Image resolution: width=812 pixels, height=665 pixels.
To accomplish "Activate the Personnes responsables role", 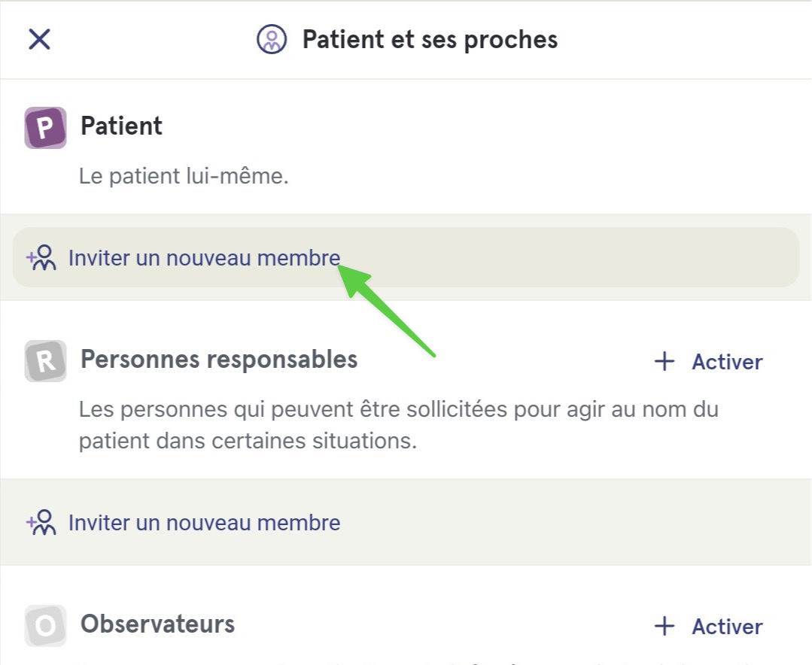I will (708, 361).
